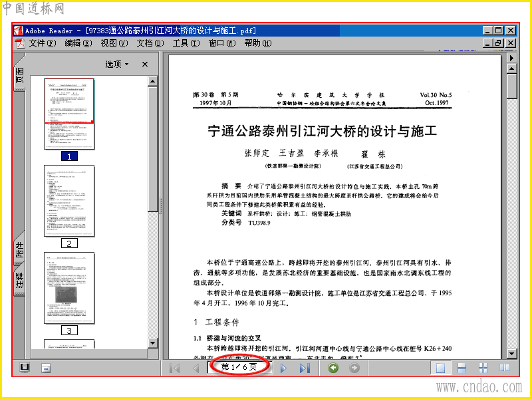Image resolution: width=532 pixels, height=399 pixels.
Task: Select single page layout icon
Action: 440,368
